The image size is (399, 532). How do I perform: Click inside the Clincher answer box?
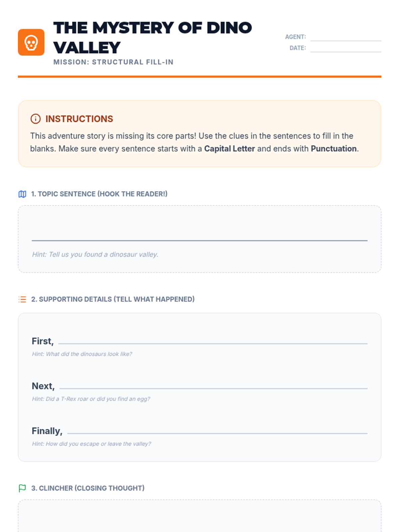coord(199,517)
